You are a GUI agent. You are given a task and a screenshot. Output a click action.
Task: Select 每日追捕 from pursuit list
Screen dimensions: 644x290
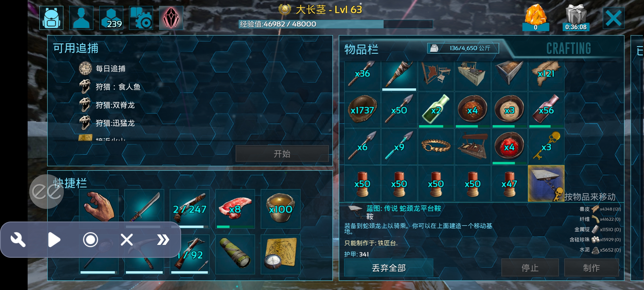[111, 69]
